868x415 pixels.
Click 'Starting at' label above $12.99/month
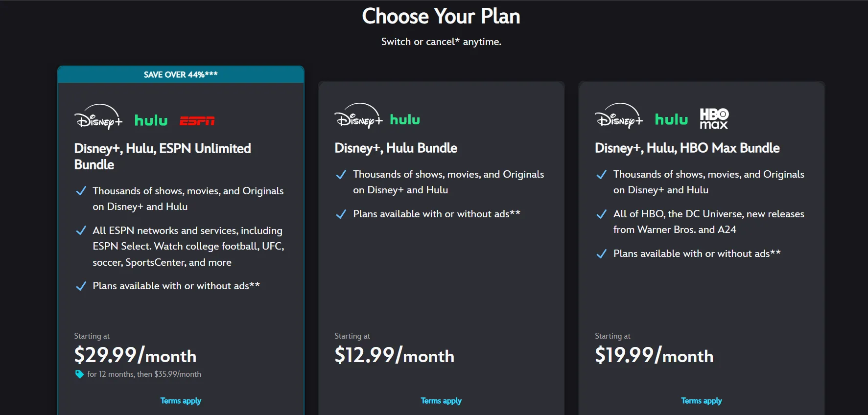(352, 336)
